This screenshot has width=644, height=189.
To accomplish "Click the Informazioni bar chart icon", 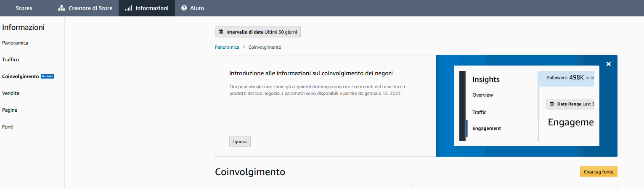I will [x=128, y=8].
